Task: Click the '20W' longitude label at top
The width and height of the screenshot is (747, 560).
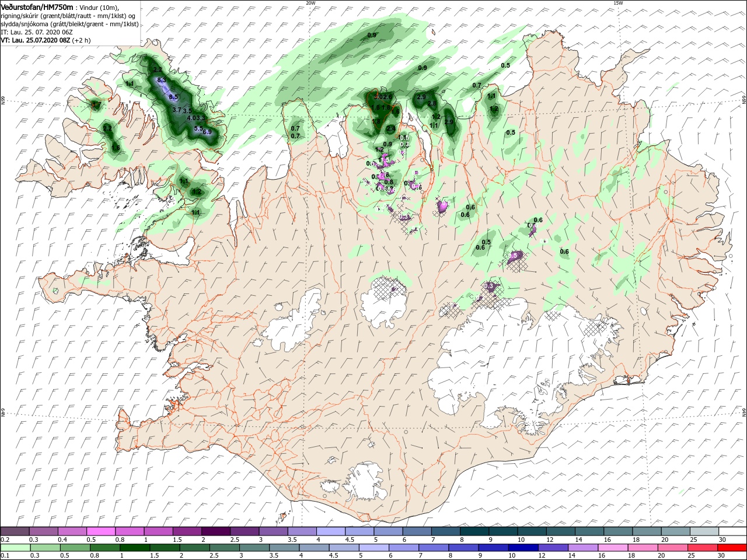Action: [x=310, y=3]
